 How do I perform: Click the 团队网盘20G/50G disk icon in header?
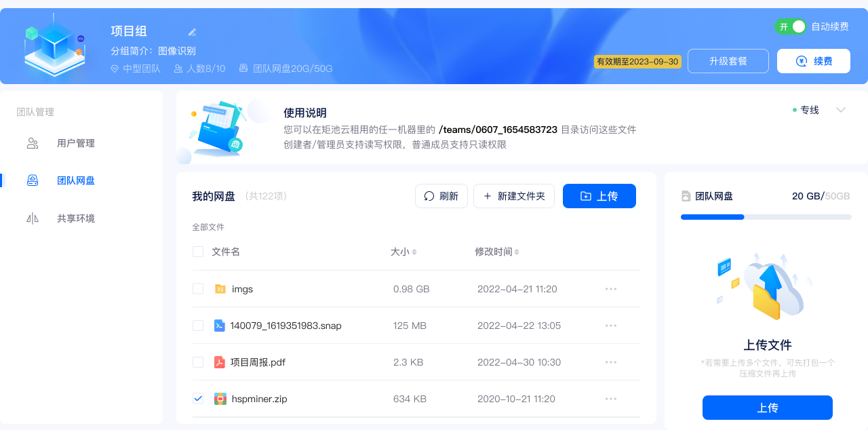[x=243, y=69]
